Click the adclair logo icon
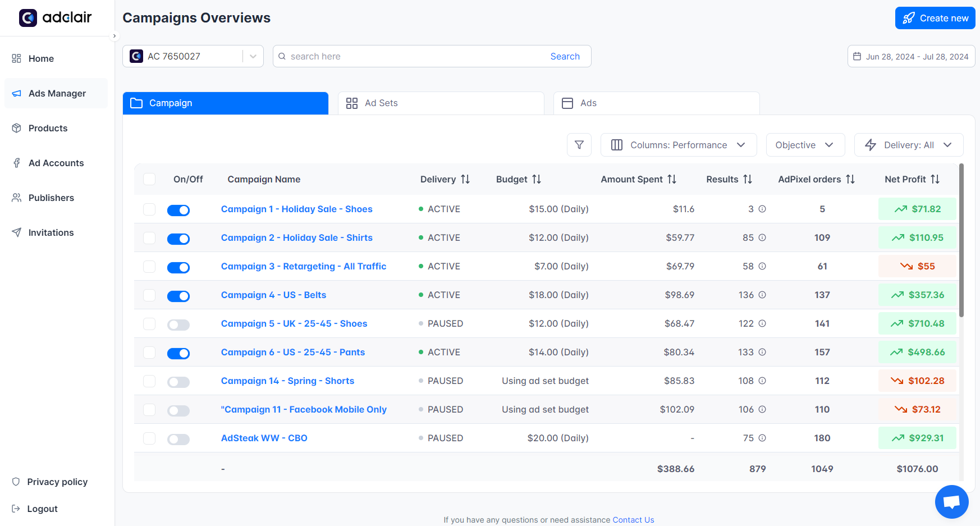Image resolution: width=980 pixels, height=526 pixels. click(28, 18)
